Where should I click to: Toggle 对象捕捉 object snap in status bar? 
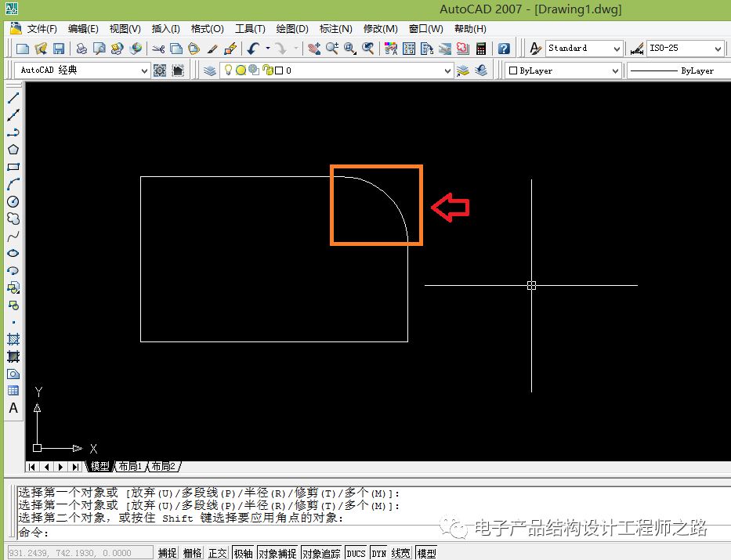[x=277, y=553]
